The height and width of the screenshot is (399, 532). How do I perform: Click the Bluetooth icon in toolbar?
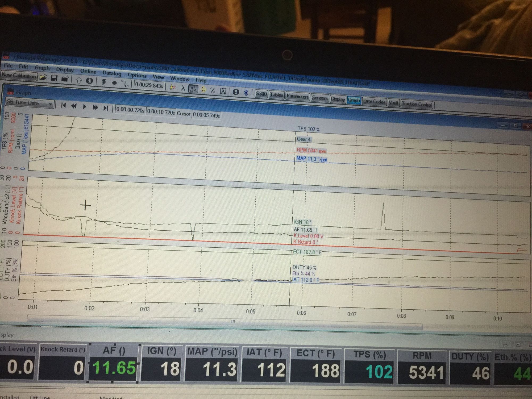tap(246, 92)
